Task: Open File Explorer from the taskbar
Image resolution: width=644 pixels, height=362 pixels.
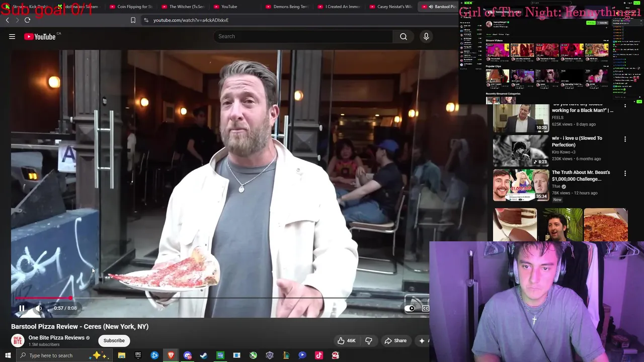Action: point(121,355)
